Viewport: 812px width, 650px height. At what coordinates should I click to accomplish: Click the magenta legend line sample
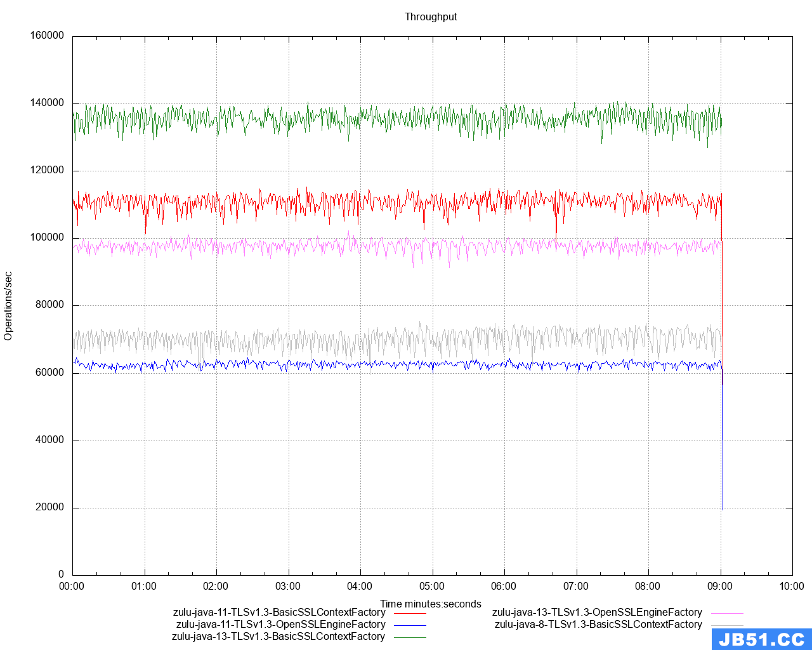727,613
